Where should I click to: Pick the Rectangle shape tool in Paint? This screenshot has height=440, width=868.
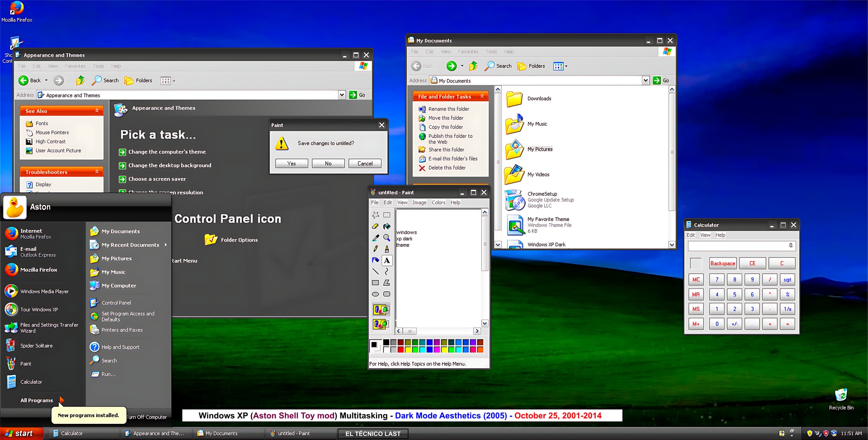[376, 283]
